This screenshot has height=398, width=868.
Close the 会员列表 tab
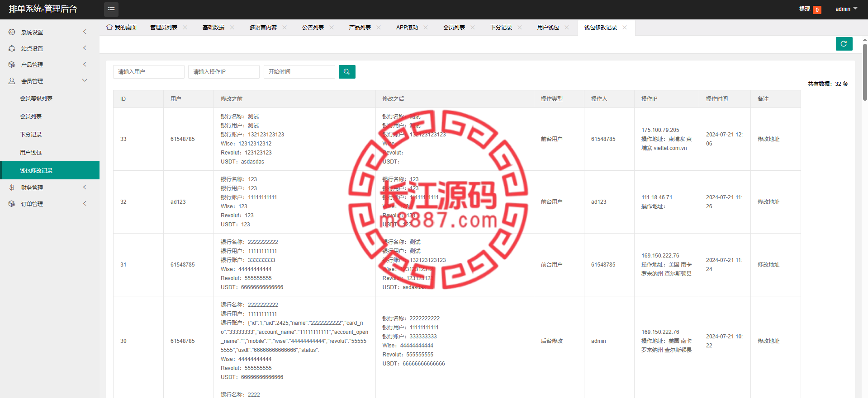pos(473,28)
